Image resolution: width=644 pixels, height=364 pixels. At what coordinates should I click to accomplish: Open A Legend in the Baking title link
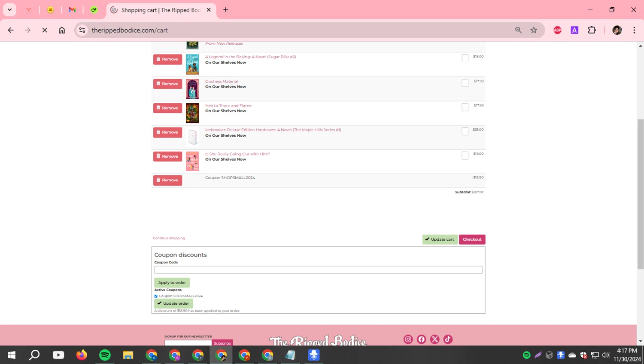(250, 57)
